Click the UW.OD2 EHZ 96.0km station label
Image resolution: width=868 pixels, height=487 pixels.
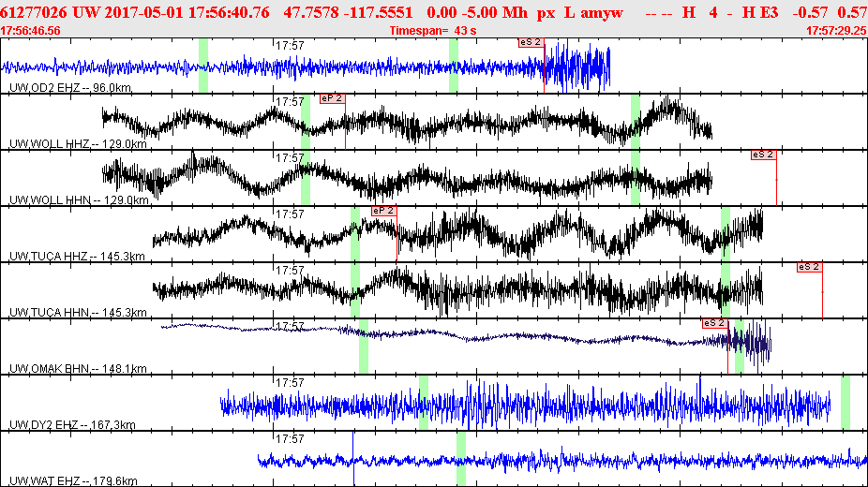tap(70, 88)
